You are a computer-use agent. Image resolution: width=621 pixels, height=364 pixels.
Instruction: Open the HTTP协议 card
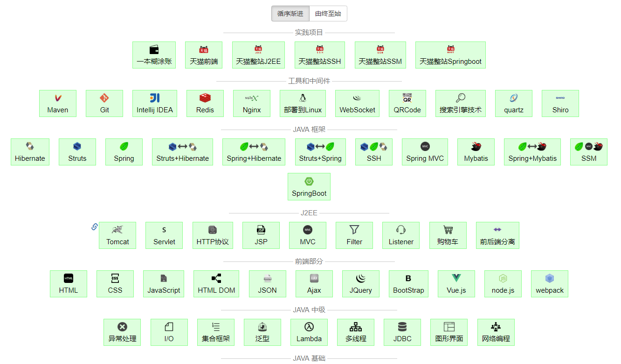pyautogui.click(x=213, y=235)
